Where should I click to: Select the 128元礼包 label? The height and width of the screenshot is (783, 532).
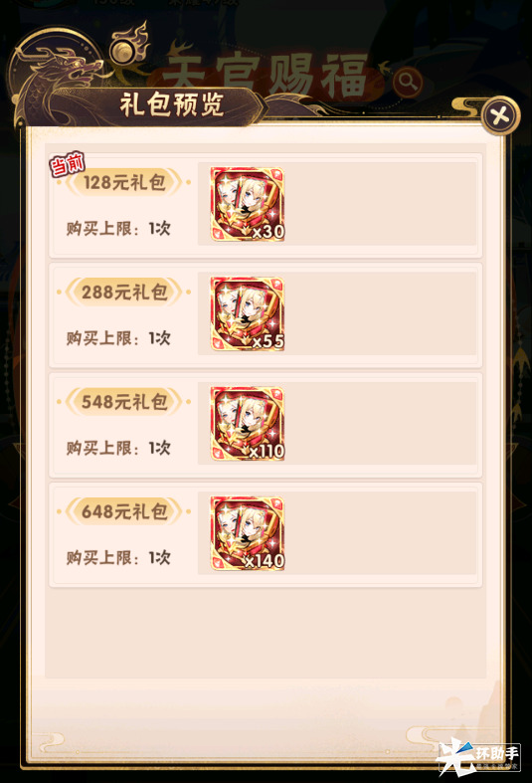click(x=123, y=182)
